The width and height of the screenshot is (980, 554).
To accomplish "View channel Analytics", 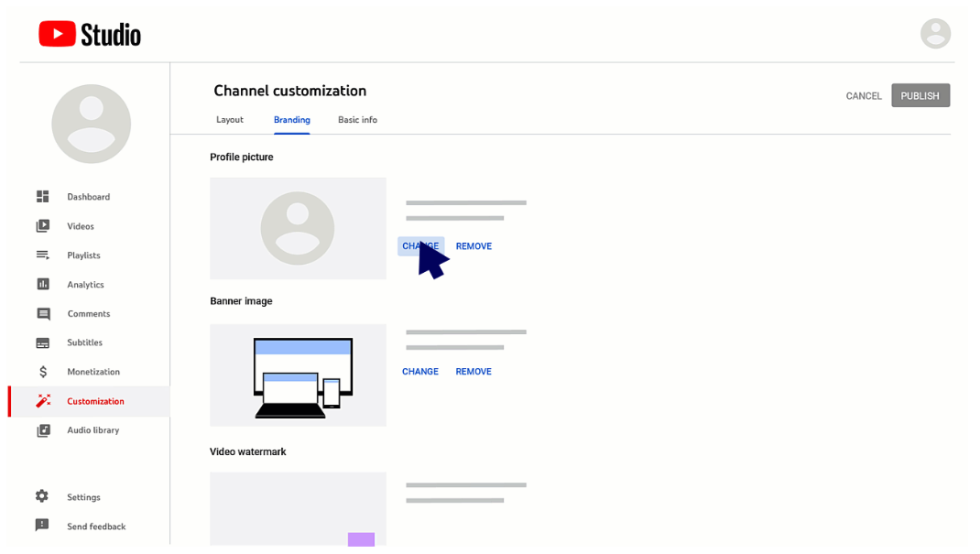I will (x=86, y=284).
